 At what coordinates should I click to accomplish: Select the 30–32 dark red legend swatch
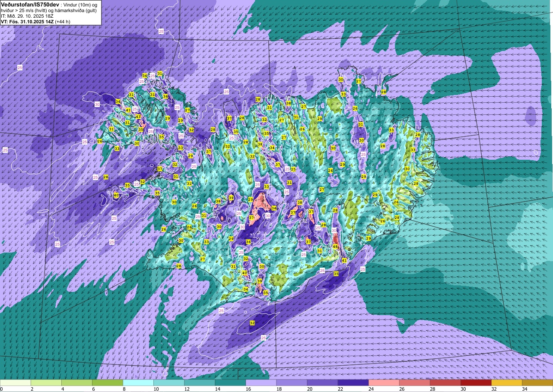(x=476, y=383)
